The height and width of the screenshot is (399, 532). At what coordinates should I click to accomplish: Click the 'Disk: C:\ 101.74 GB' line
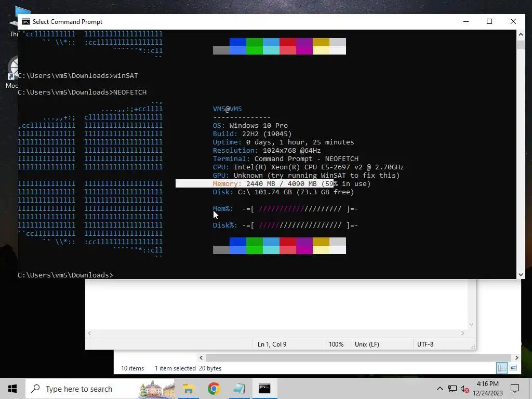pos(283,192)
